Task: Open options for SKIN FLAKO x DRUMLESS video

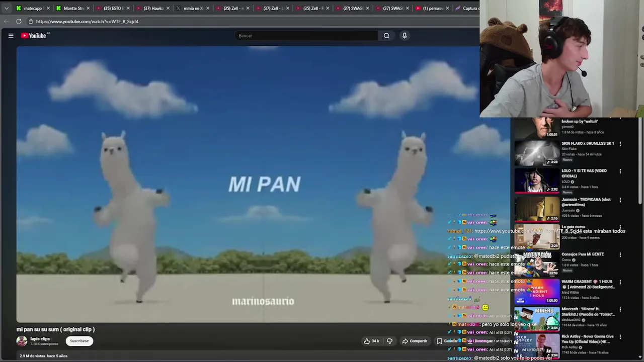Action: point(620,144)
